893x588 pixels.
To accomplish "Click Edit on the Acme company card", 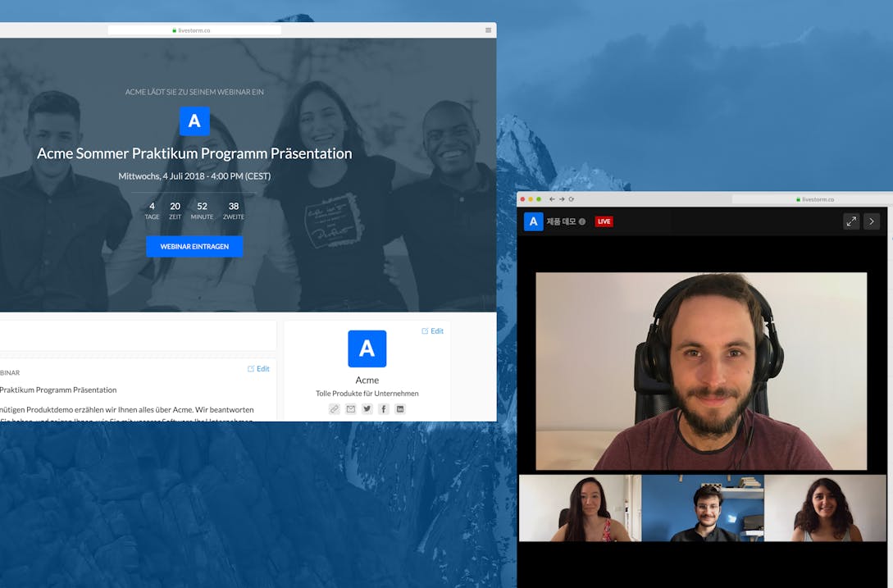I will click(x=432, y=331).
